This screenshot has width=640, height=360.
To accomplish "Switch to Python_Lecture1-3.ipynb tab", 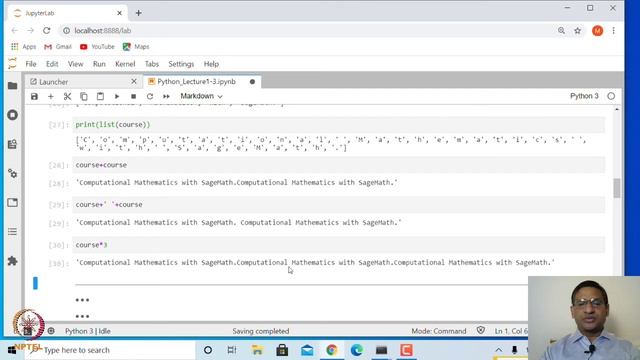I will [197, 82].
